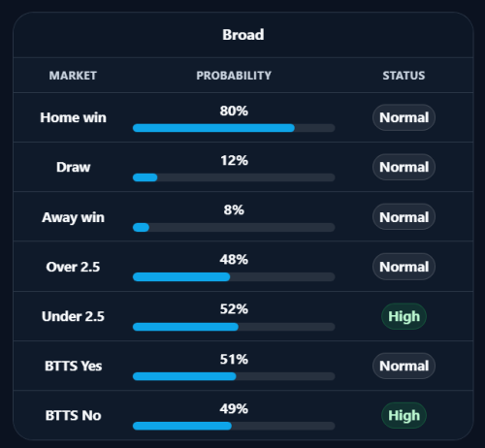Click the Over 2.5 market label
Image resolution: width=485 pixels, height=448 pixels.
point(73,267)
